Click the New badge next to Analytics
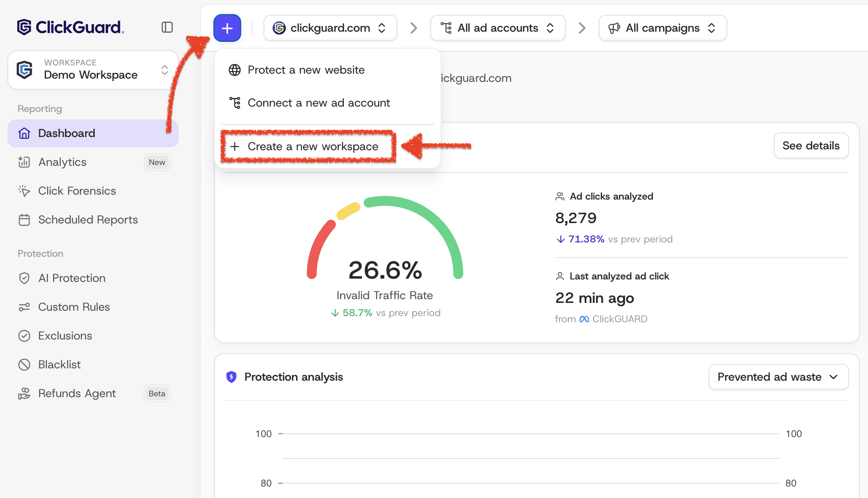The image size is (868, 498). [157, 162]
